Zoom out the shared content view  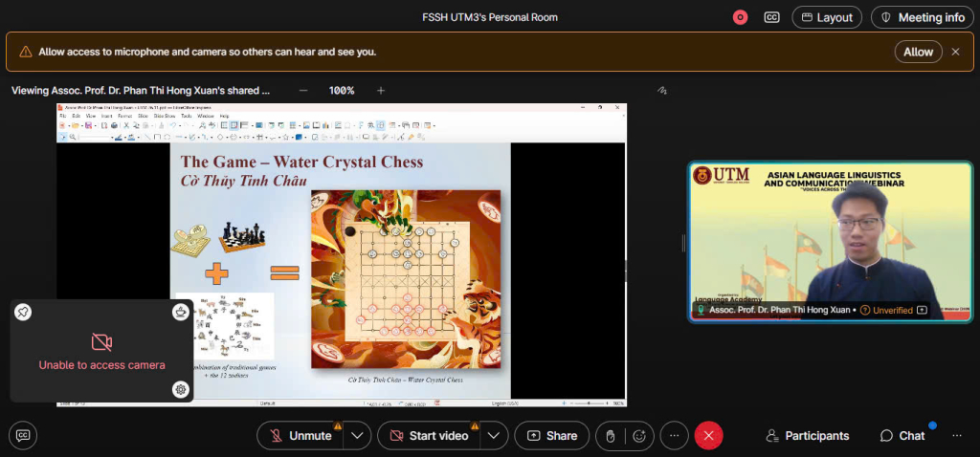click(x=303, y=91)
